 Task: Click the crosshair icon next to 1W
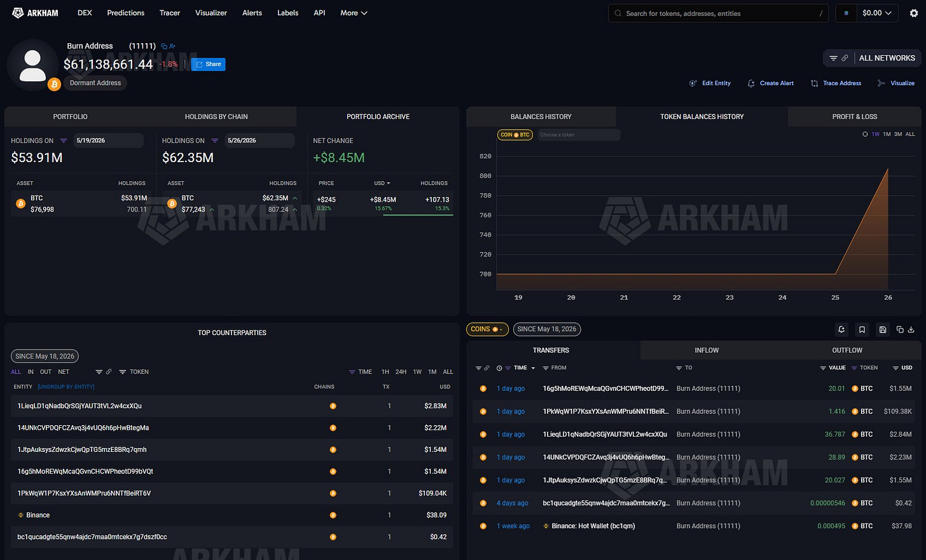pyautogui.click(x=865, y=134)
